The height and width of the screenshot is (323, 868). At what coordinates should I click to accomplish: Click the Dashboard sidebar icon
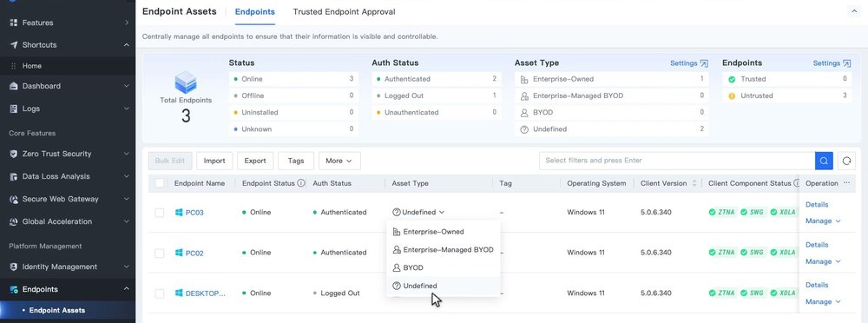pos(14,86)
